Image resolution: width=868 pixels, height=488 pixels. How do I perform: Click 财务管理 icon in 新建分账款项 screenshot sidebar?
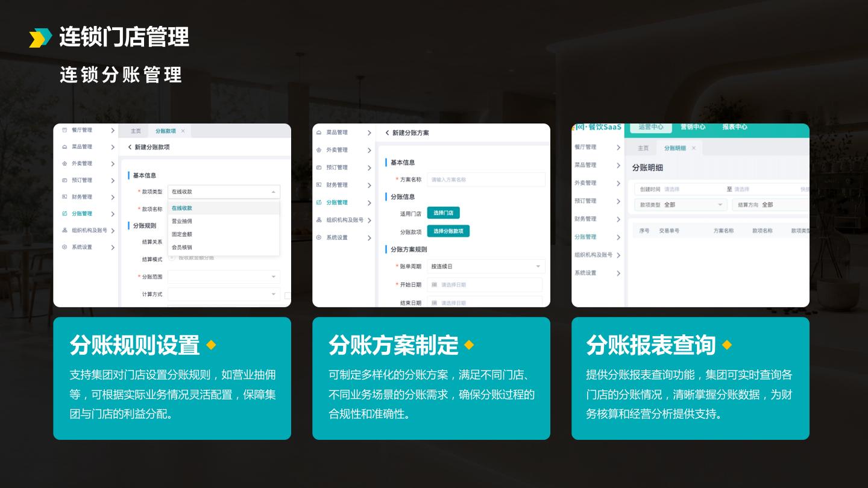coord(64,197)
